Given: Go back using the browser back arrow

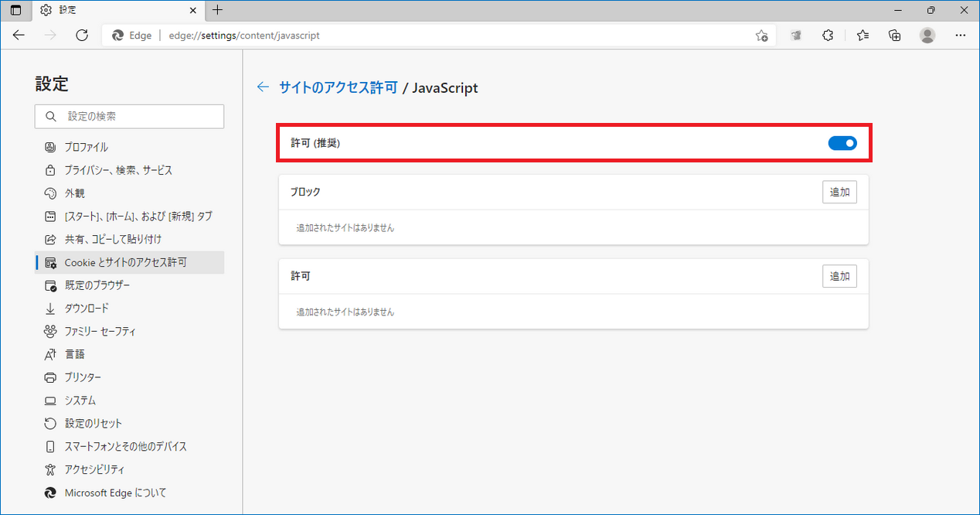Looking at the screenshot, I should [x=19, y=35].
